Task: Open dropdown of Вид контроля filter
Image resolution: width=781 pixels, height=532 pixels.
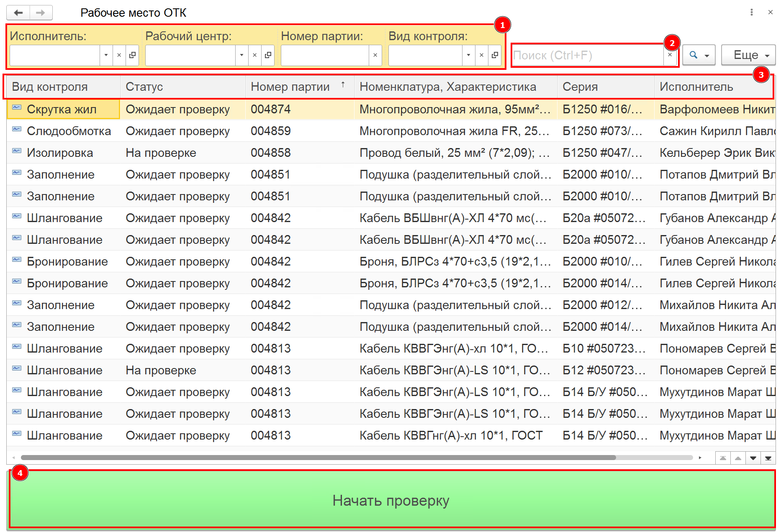Action: [x=468, y=55]
